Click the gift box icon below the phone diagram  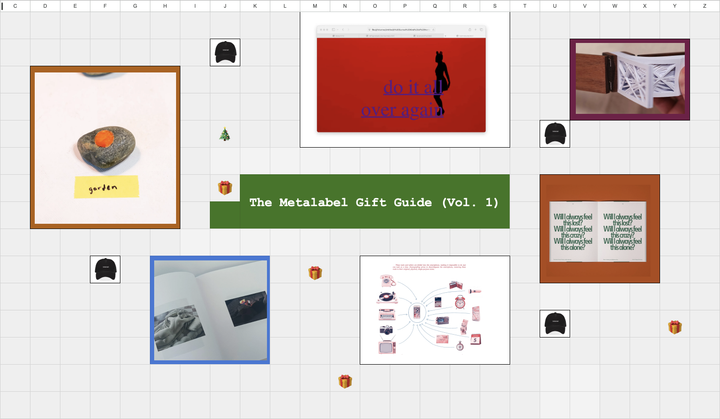coord(345,381)
